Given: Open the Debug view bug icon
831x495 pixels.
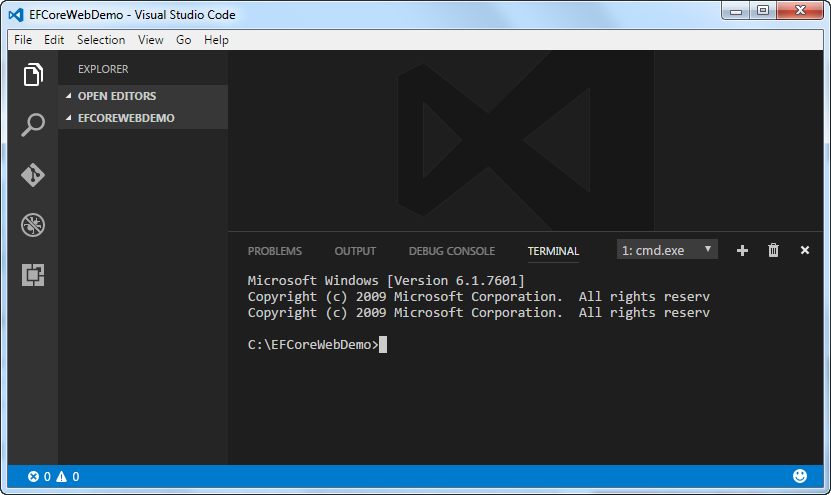Looking at the screenshot, I should point(33,225).
